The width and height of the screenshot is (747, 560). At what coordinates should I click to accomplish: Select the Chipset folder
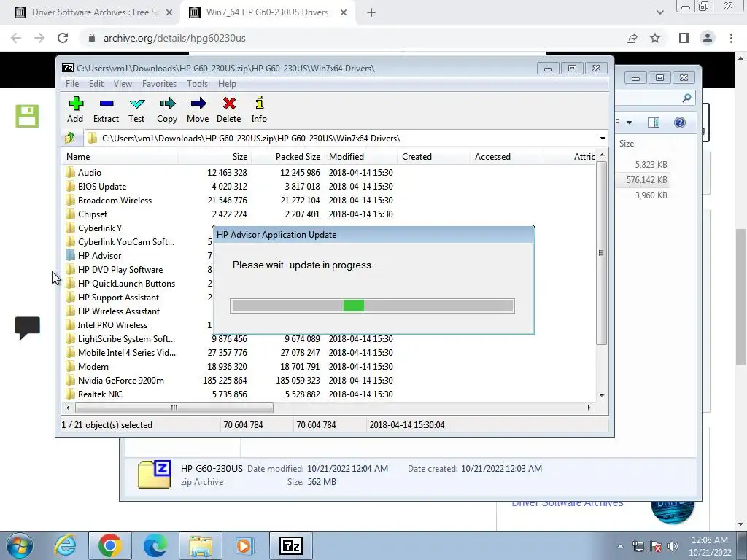(93, 214)
